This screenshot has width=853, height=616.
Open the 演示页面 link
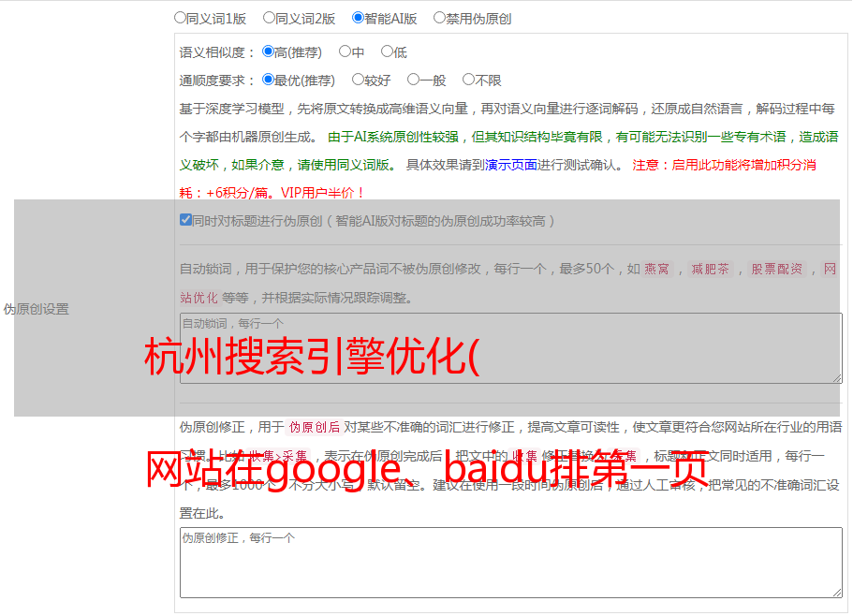(511, 165)
